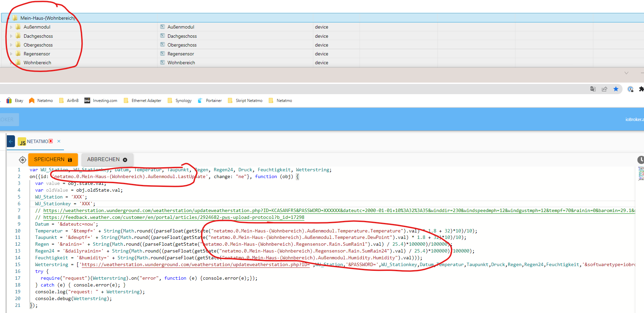This screenshot has width=644, height=313.
Task: Click the Regensensor folder icon in tree
Action: pyautogui.click(x=18, y=53)
